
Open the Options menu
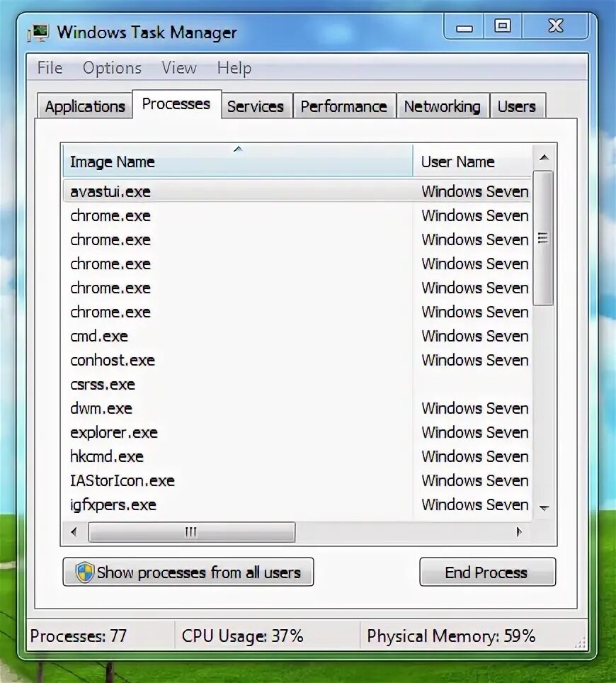113,68
